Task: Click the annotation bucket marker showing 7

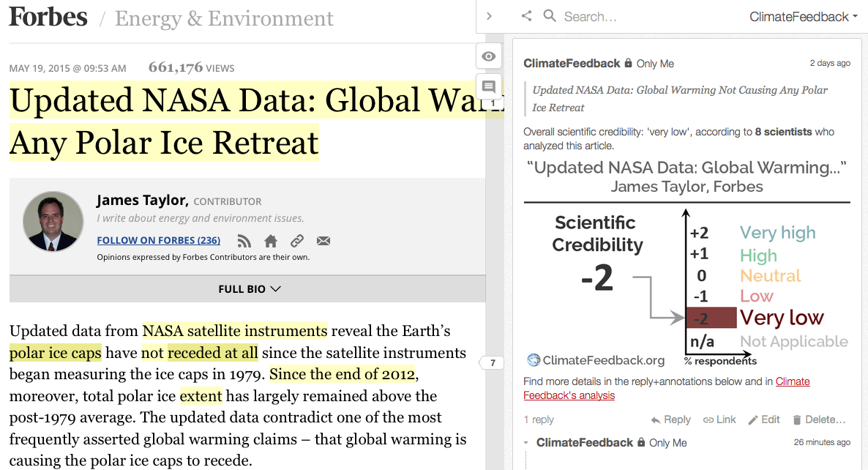Action: (492, 362)
